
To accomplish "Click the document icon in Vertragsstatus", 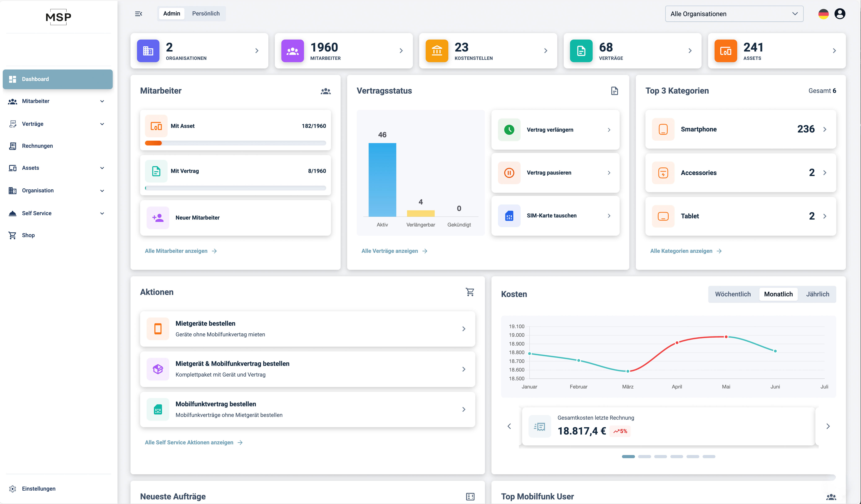I will coord(614,91).
